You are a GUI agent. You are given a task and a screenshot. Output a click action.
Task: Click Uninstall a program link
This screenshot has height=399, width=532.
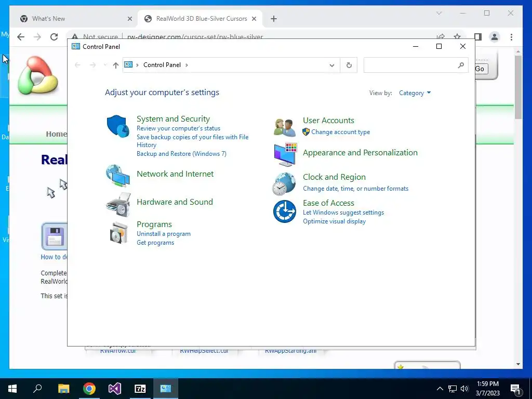(164, 234)
